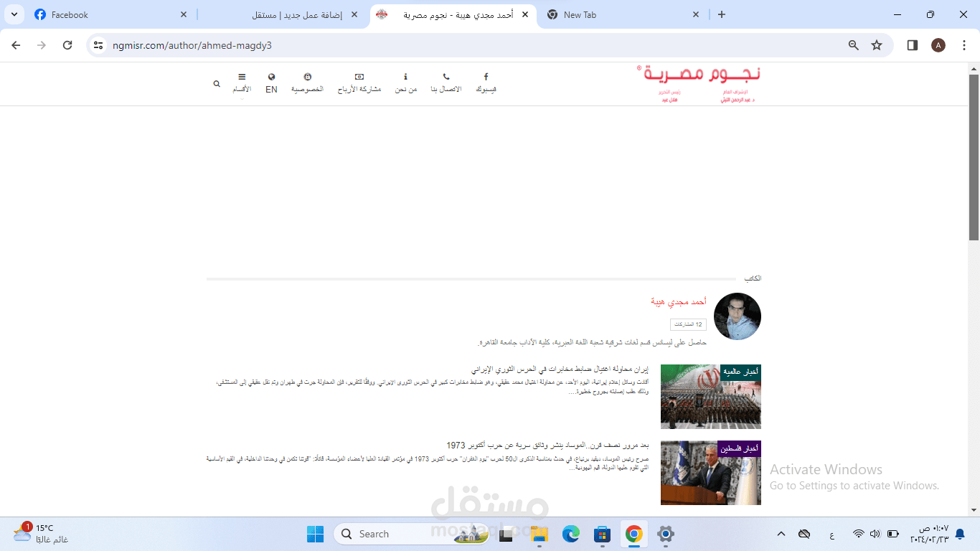
Task: Open the Mossad chief article thumbnail
Action: (711, 473)
